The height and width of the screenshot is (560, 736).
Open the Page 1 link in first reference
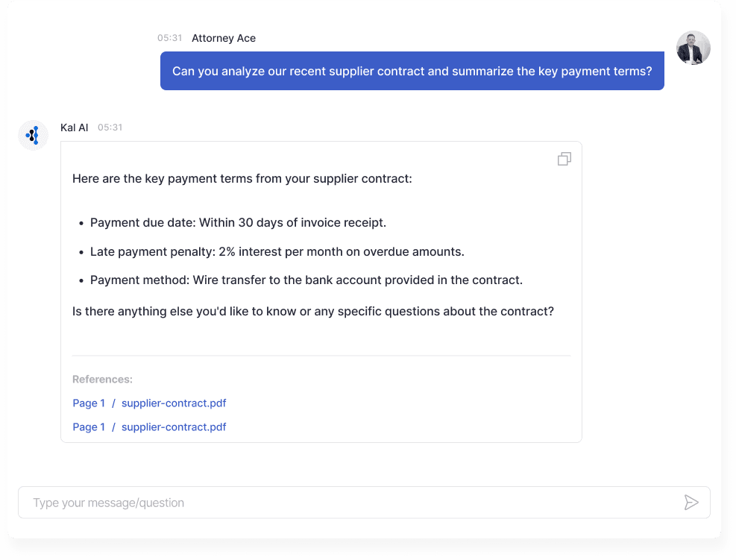pyautogui.click(x=89, y=403)
